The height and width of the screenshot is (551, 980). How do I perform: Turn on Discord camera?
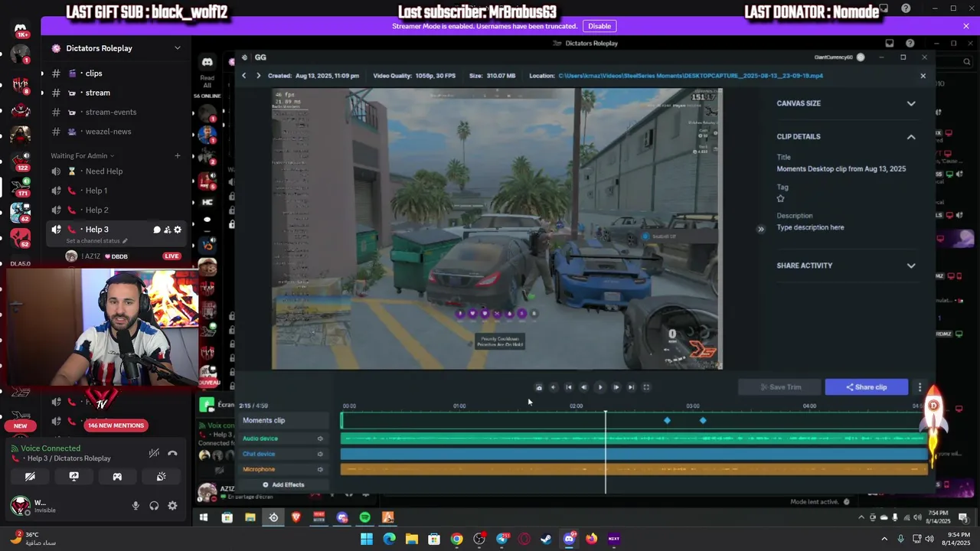pyautogui.click(x=31, y=476)
